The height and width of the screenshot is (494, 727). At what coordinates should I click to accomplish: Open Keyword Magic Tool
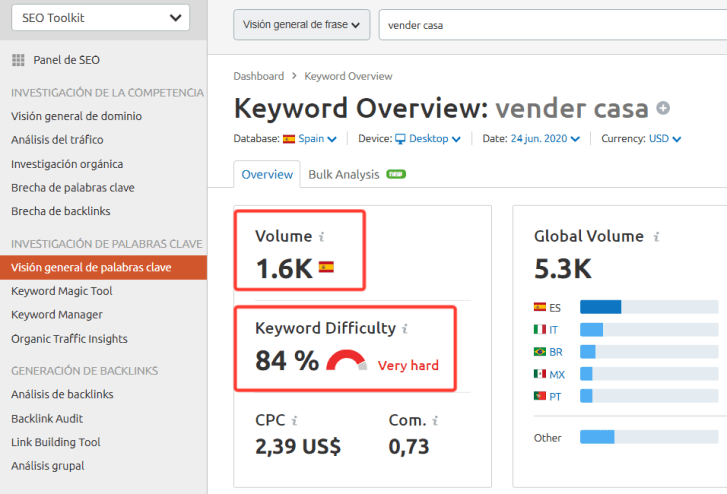click(x=62, y=291)
